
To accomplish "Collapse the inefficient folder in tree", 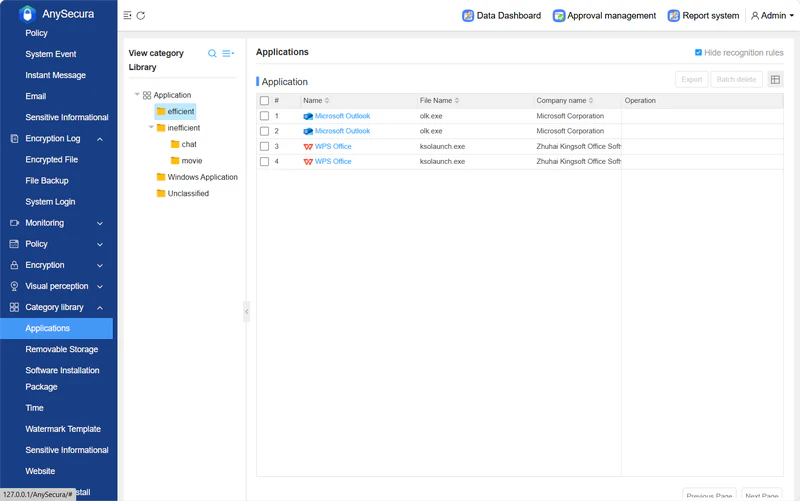I will pos(151,128).
